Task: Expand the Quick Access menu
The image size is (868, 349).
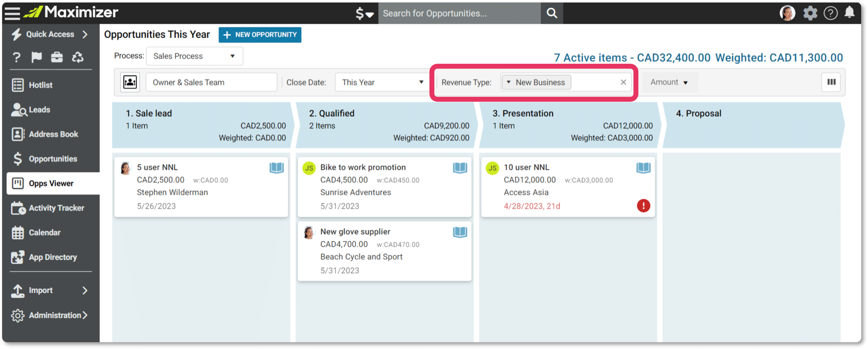Action: pyautogui.click(x=51, y=34)
